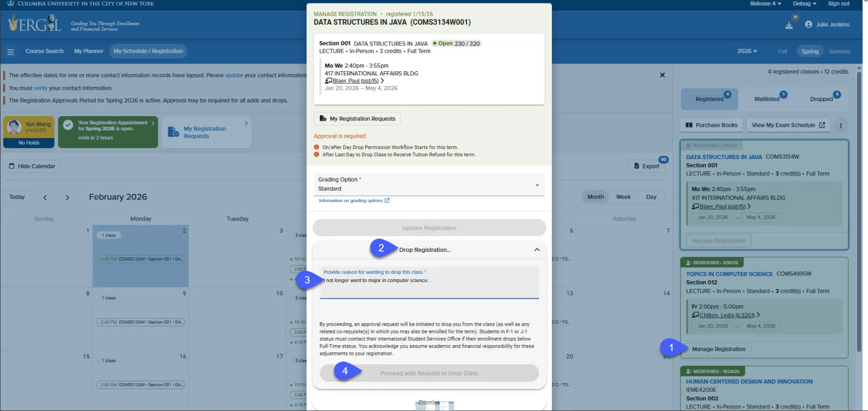This screenshot has height=411, width=868.
Task: Click Proceed with Request to Drop Class
Action: (429, 373)
